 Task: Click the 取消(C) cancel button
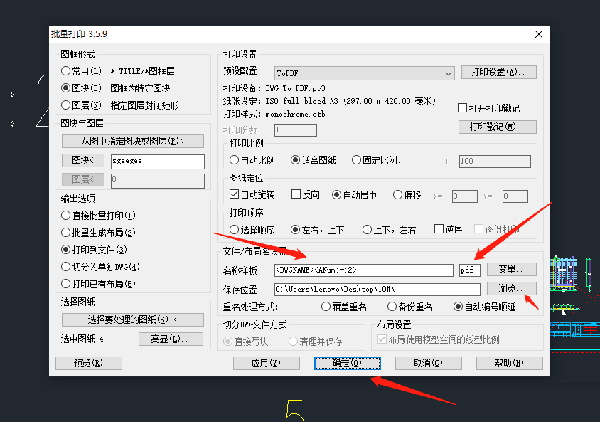(428, 363)
